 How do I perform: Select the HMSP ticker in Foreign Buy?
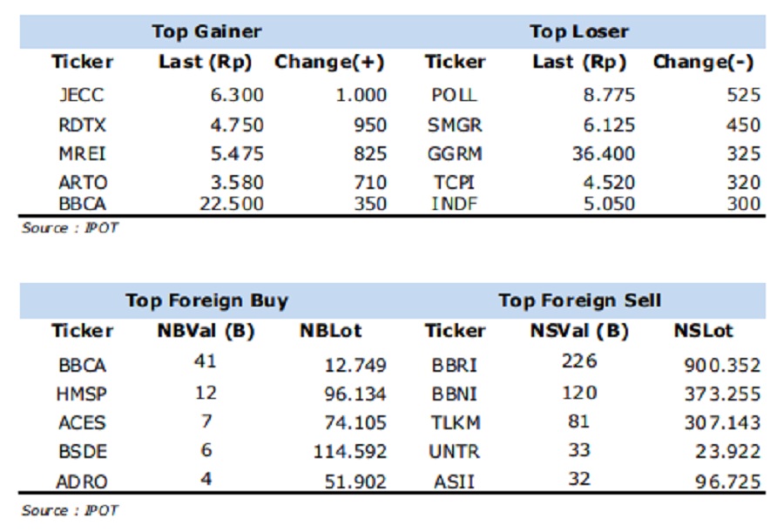click(82, 394)
